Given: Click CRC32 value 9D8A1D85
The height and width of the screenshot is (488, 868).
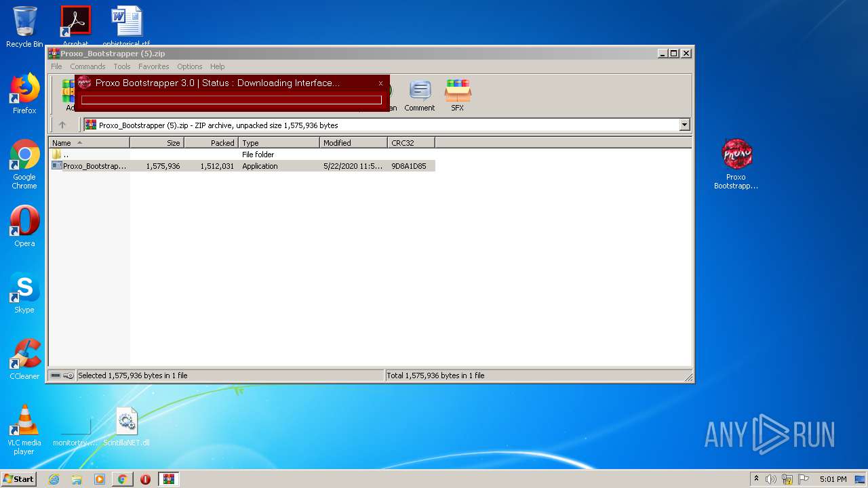Looking at the screenshot, I should [409, 166].
